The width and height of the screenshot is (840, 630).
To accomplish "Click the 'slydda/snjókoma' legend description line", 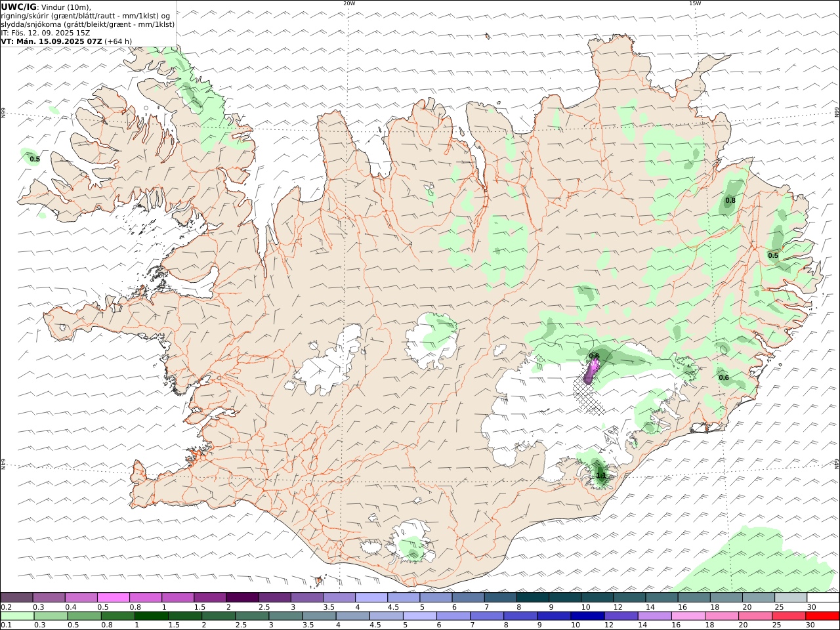I will [88, 24].
